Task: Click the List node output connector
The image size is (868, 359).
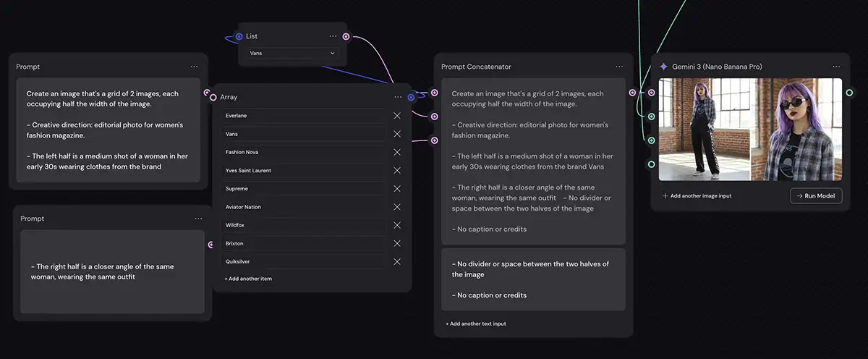Action: (346, 36)
